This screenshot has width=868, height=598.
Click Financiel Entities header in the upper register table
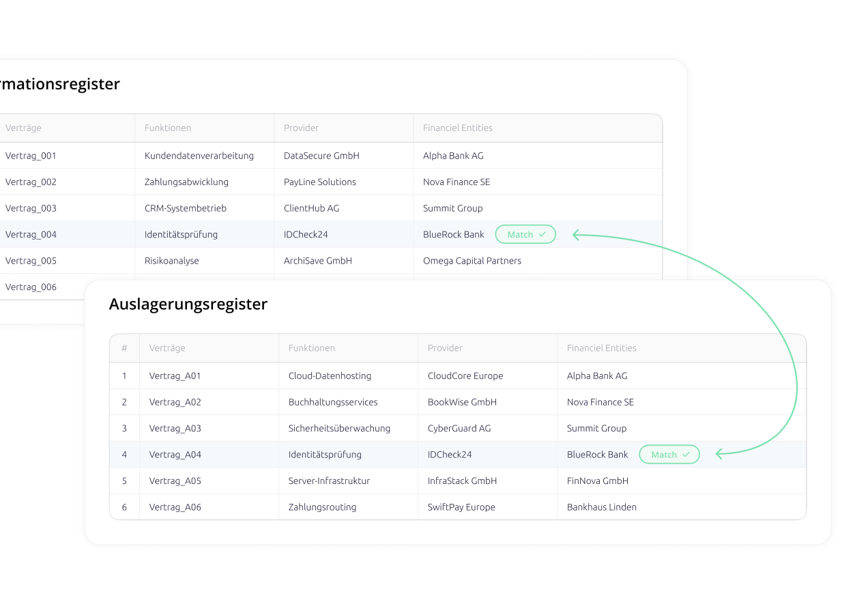tap(458, 128)
